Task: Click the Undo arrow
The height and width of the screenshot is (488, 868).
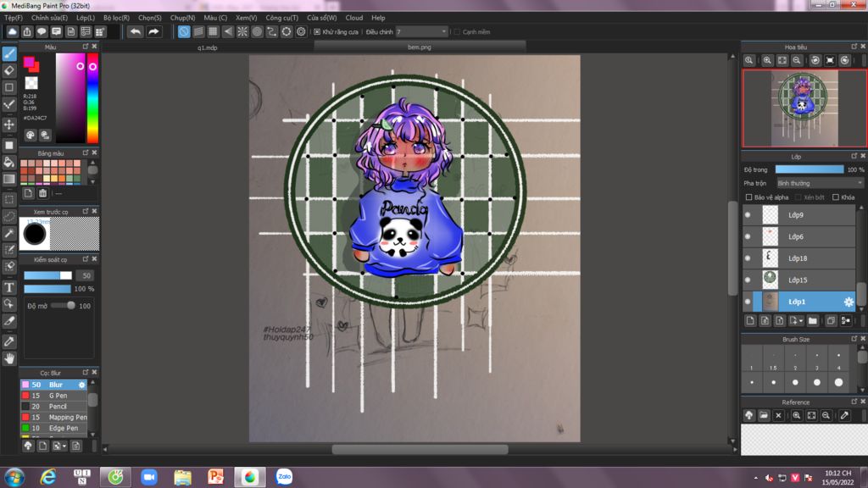Action: (x=135, y=31)
